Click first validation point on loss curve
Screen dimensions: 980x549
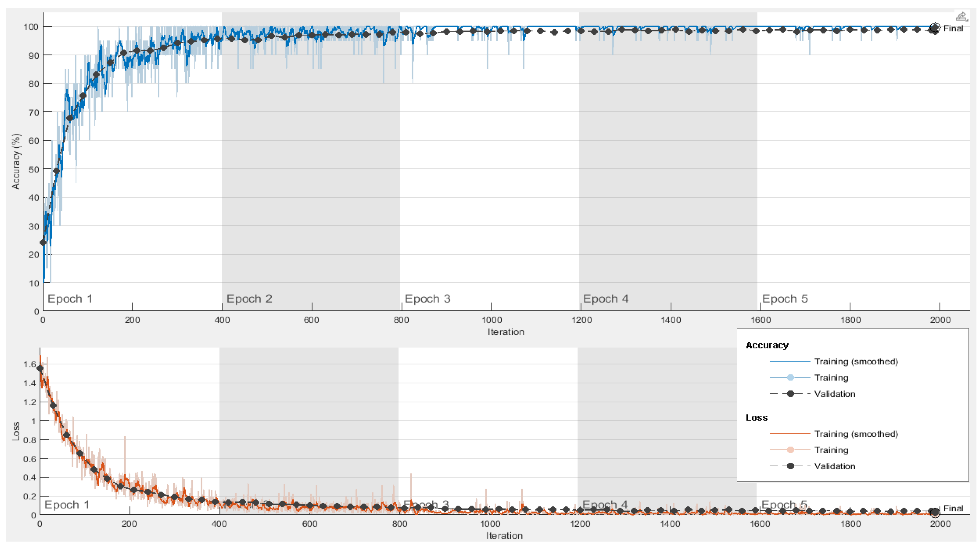click(x=40, y=368)
